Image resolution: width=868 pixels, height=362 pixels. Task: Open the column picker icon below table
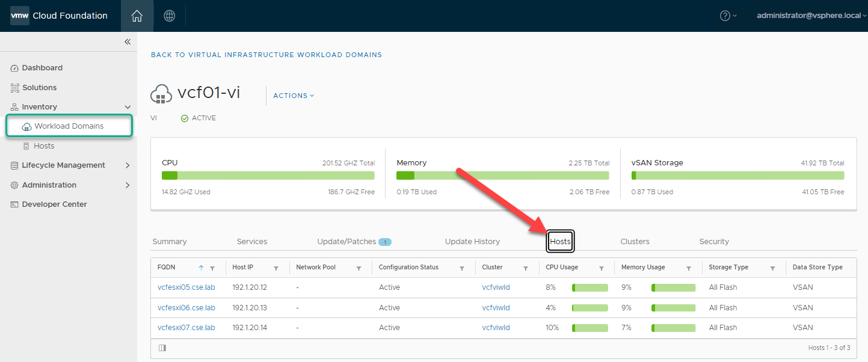(x=162, y=348)
